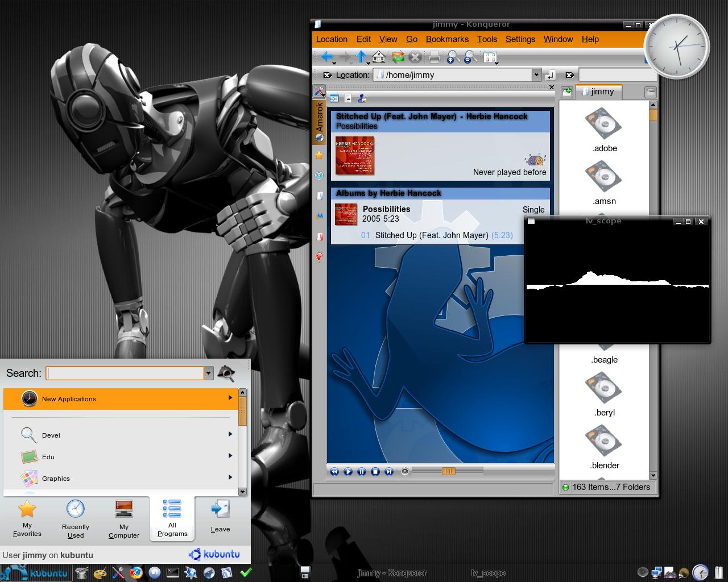The image size is (728, 582).
Task: Expand the Graphics category in Kickoff menu
Action: coord(120,478)
